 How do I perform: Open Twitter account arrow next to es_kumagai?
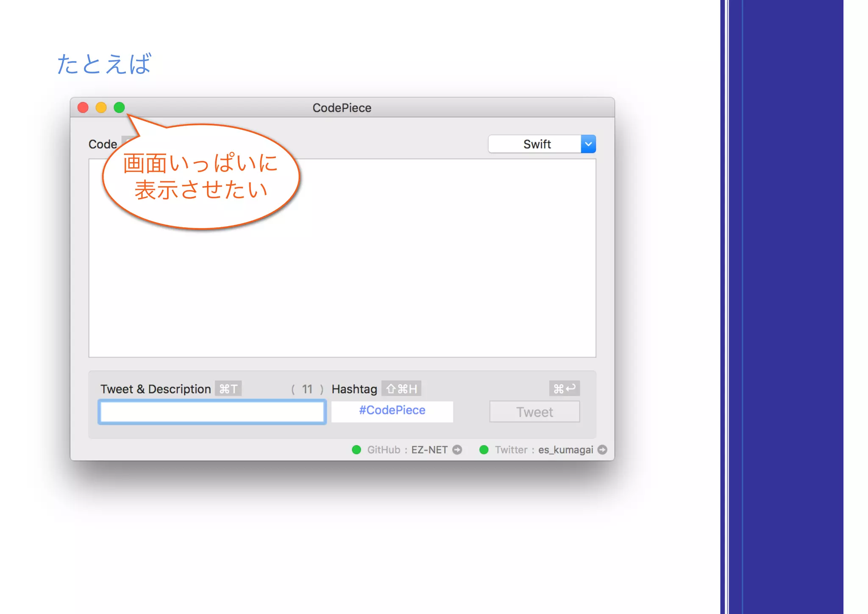coord(602,449)
